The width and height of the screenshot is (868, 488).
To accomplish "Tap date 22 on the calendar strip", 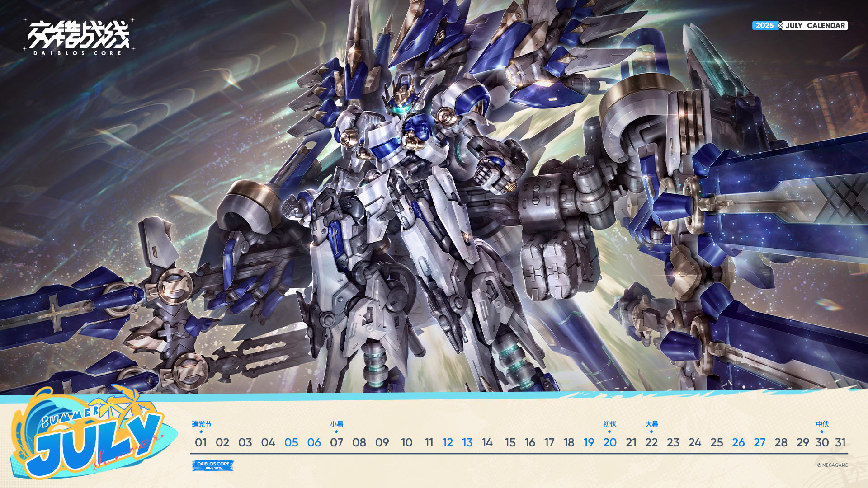I will coord(651,442).
